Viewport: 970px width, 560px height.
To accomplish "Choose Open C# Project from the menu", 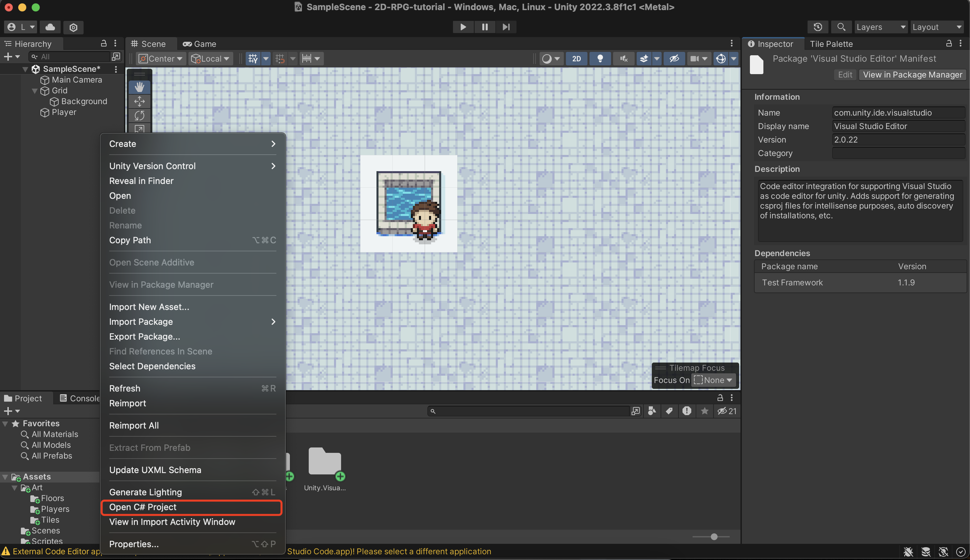I will [x=143, y=507].
